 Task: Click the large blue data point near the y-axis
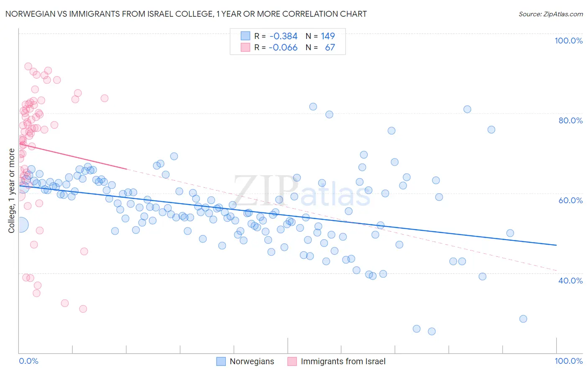pyautogui.click(x=21, y=225)
